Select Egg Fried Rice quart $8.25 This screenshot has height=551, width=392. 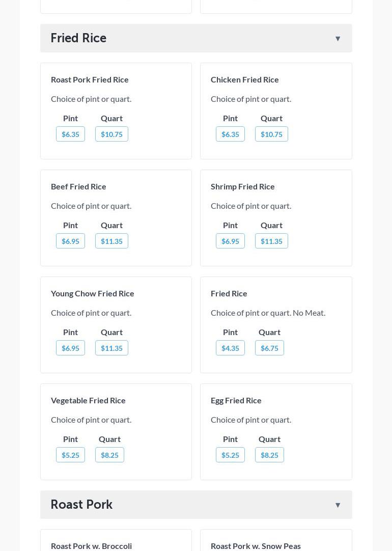click(269, 455)
